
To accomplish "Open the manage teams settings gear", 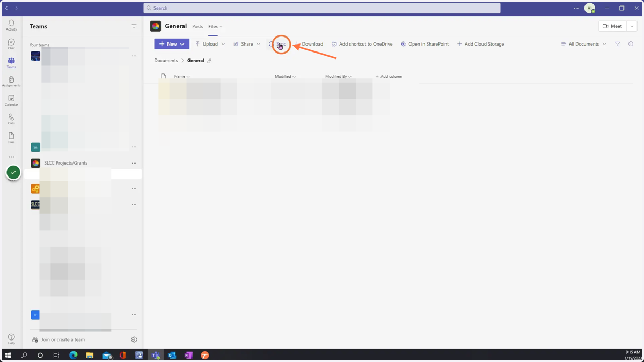I will (x=134, y=339).
